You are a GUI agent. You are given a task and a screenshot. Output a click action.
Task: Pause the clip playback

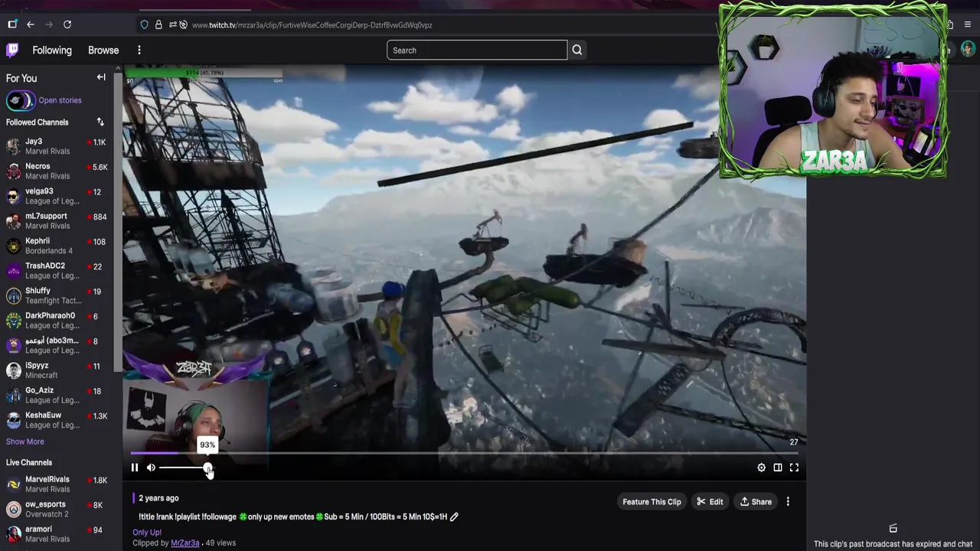pos(135,468)
